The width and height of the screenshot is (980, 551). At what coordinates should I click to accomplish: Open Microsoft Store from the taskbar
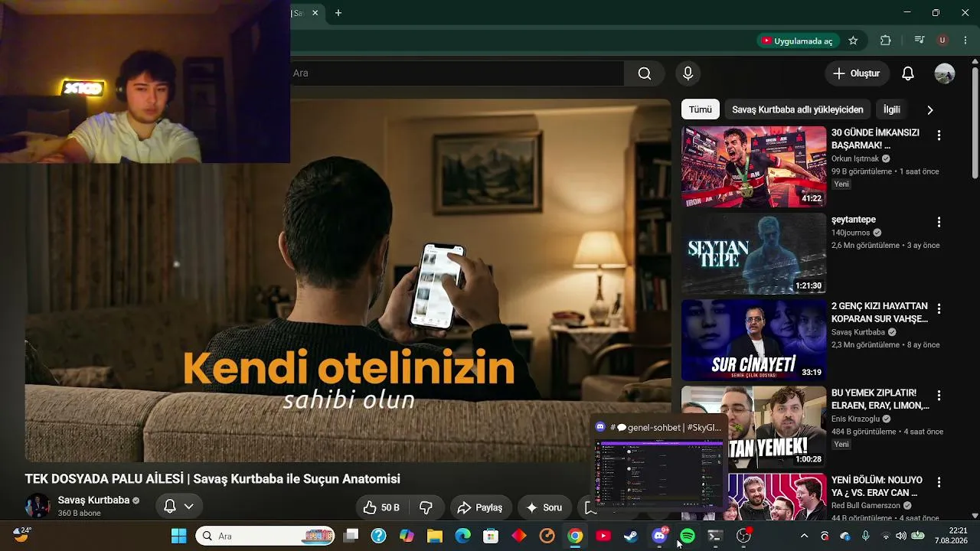click(x=491, y=536)
